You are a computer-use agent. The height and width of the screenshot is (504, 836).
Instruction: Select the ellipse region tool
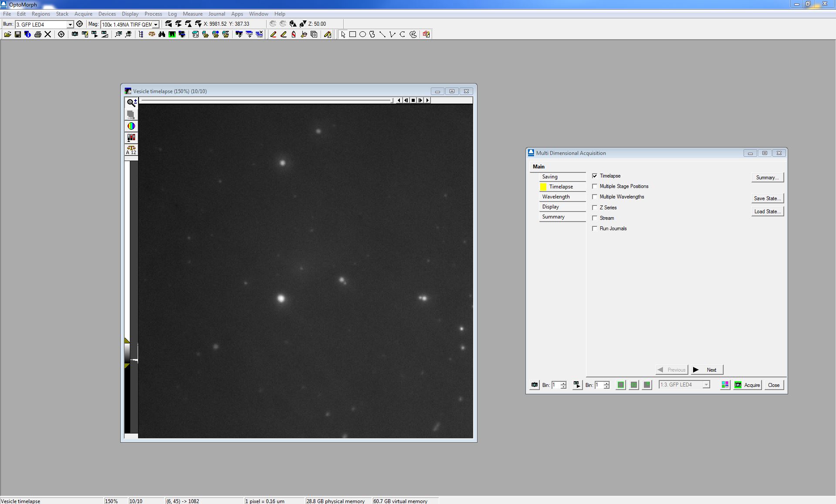(362, 34)
